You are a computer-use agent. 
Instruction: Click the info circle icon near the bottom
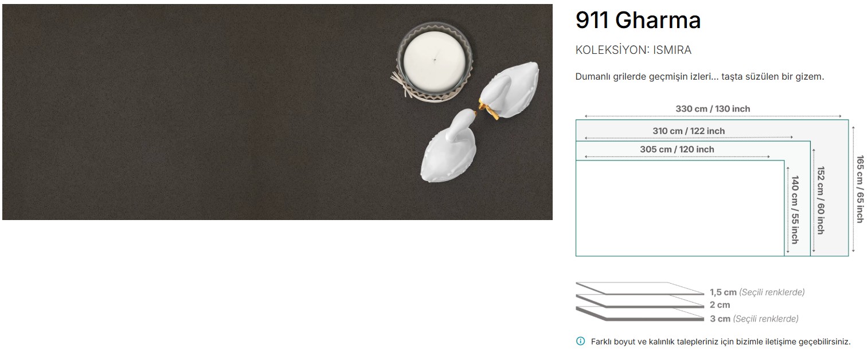click(580, 341)
